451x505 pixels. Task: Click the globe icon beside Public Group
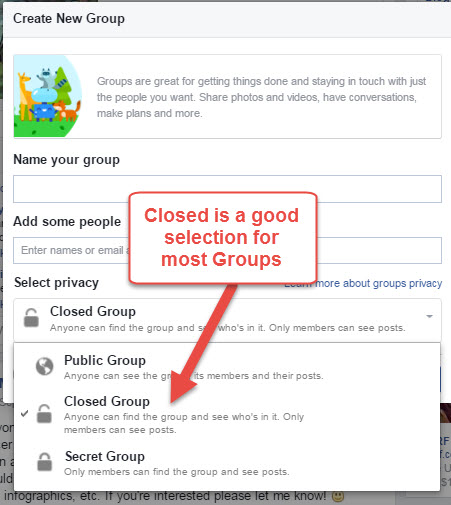tap(44, 366)
